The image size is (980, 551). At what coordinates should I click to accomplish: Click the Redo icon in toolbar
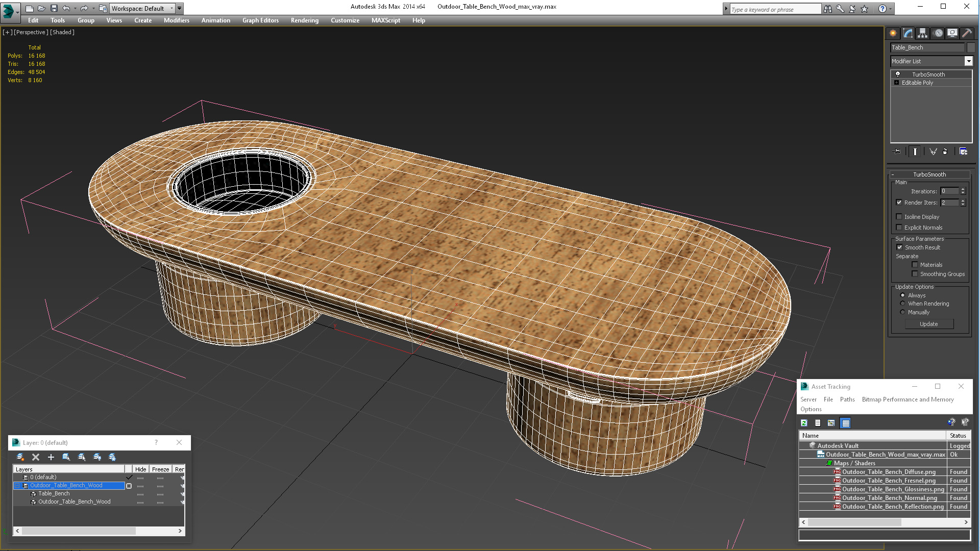pos(84,8)
